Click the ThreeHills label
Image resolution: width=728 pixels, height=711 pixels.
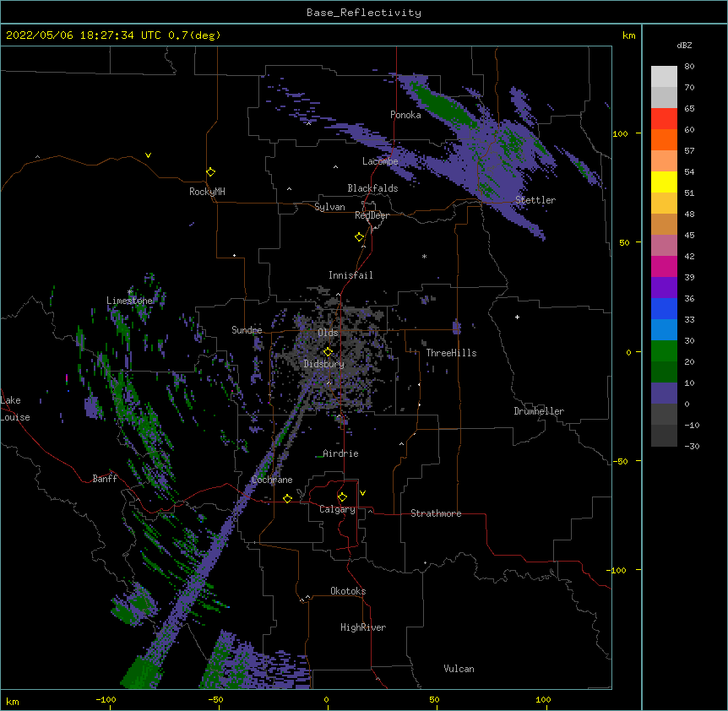point(451,353)
